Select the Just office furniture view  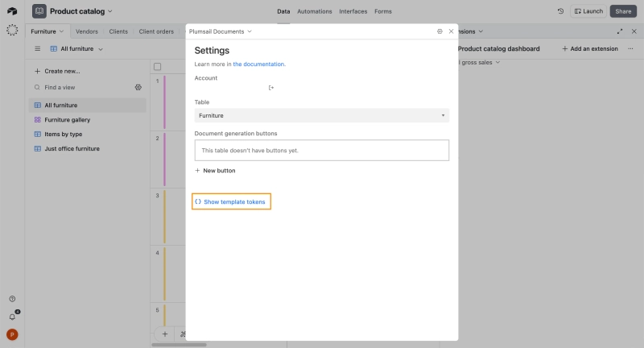pos(88,148)
